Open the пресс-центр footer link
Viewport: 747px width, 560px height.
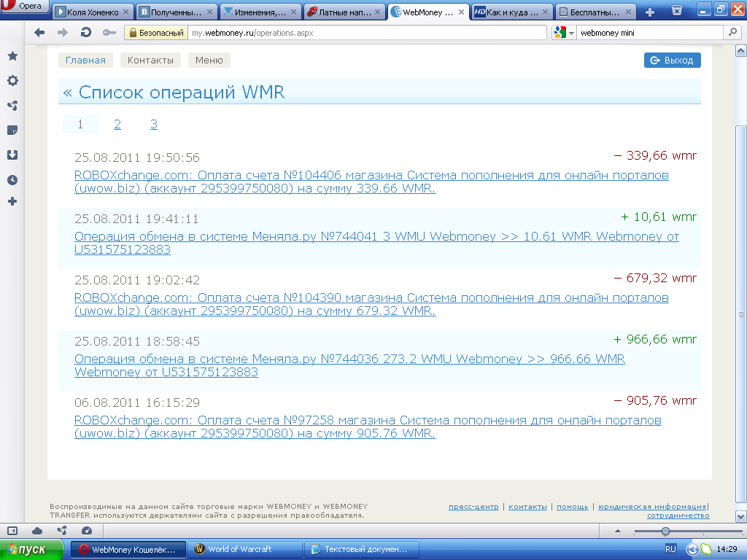point(473,507)
